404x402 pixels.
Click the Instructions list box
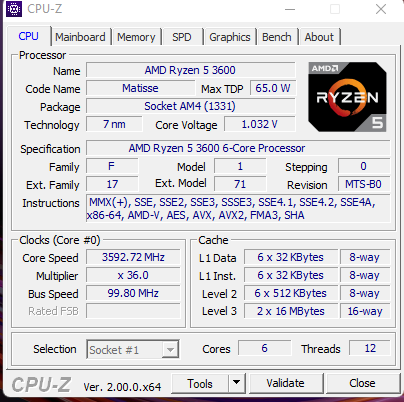pyautogui.click(x=238, y=209)
